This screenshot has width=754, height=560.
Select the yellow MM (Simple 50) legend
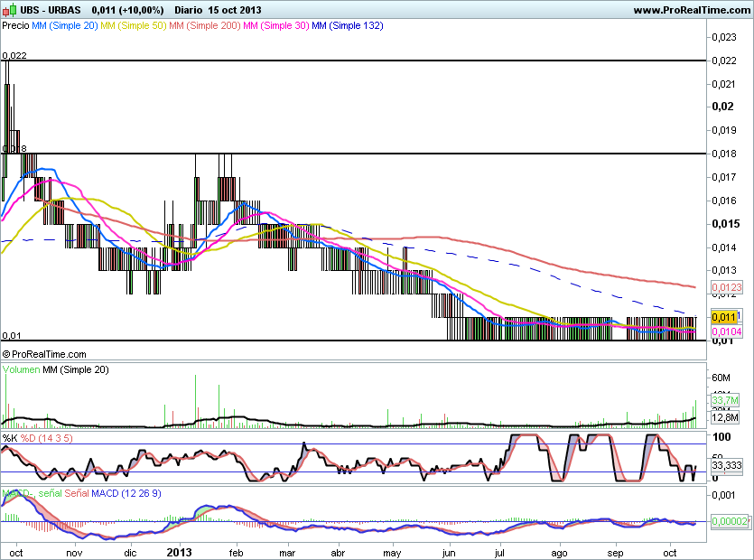click(132, 25)
